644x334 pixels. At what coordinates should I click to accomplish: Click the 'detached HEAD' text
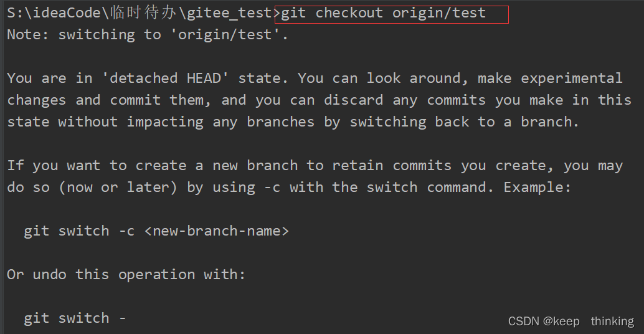pyautogui.click(x=164, y=78)
